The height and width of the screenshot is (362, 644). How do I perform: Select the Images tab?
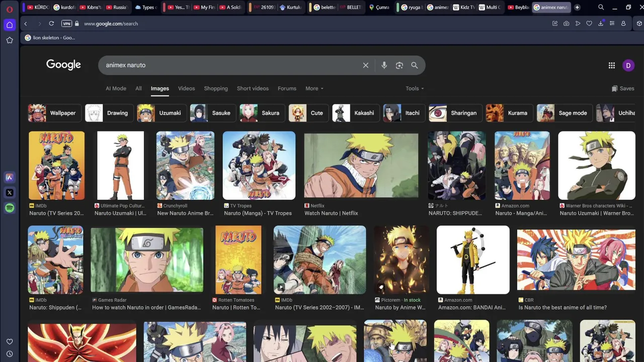click(x=160, y=88)
